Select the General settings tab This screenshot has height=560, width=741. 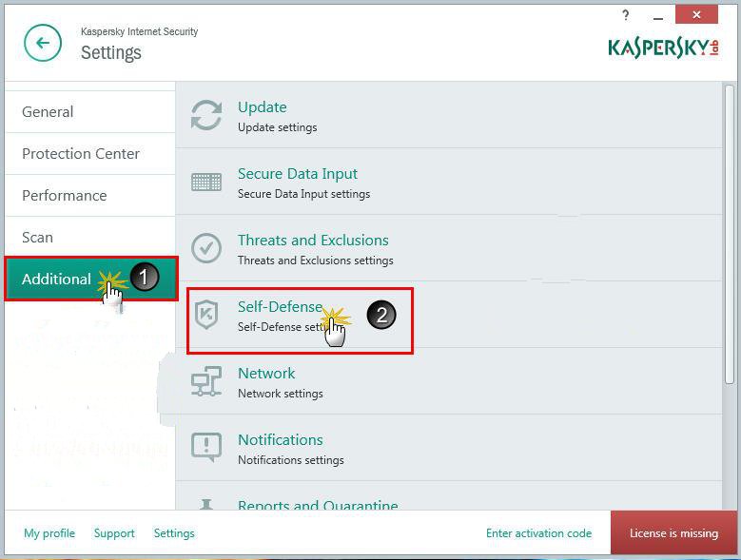pyautogui.click(x=89, y=112)
